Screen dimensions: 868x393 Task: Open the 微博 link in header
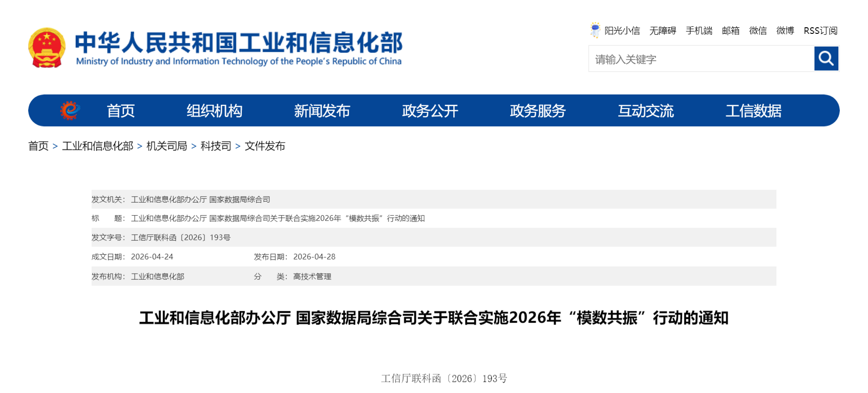point(785,31)
